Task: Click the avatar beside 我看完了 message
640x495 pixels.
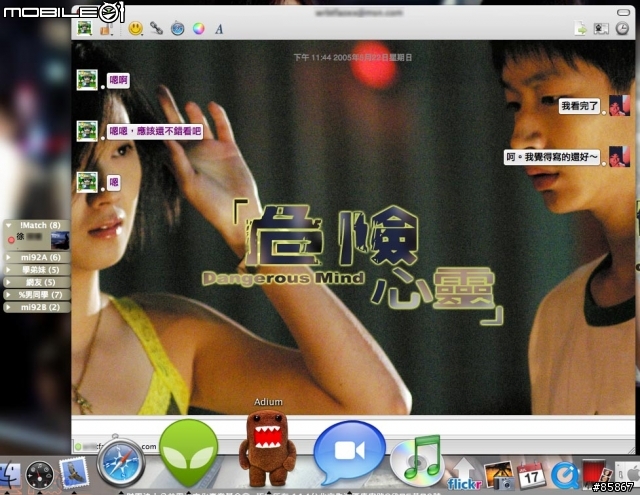Action: click(619, 106)
